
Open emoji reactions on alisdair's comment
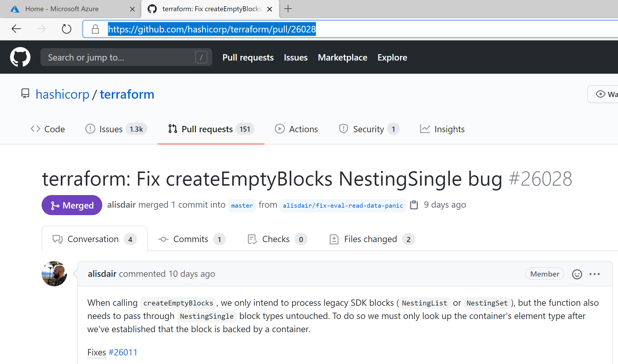(577, 274)
